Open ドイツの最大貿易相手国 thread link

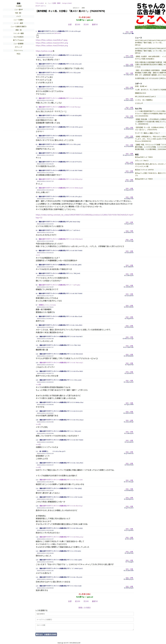point(151,113)
